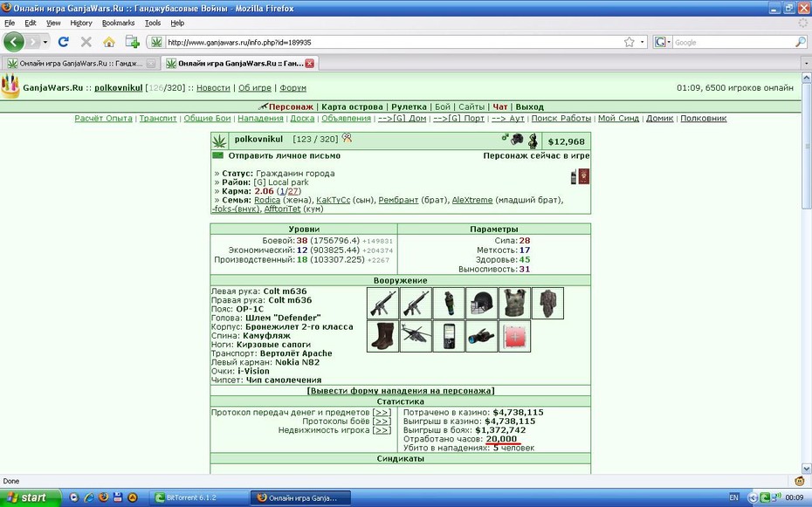The width and height of the screenshot is (812, 507).
Task: Click the Форум header link
Action: (292, 88)
